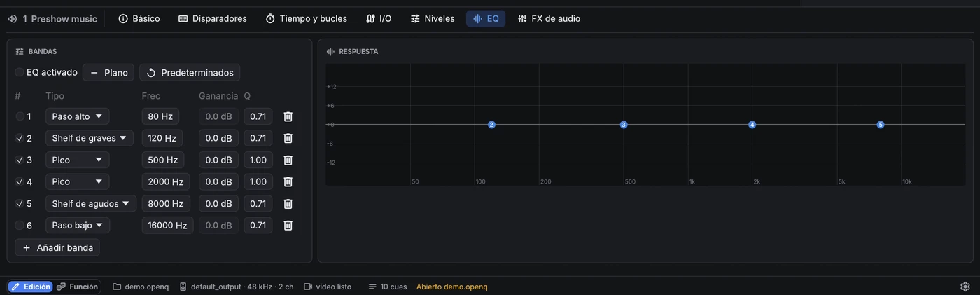
Task: Enable the EQ activado toggle
Action: [x=20, y=72]
